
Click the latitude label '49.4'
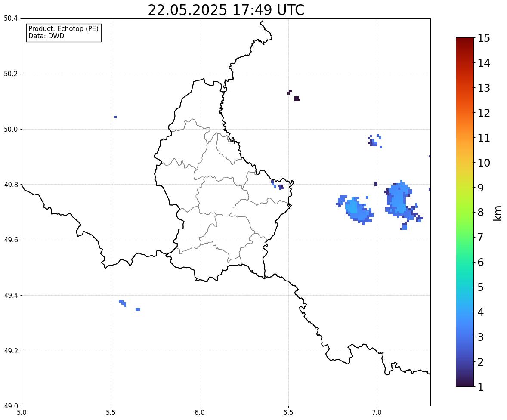(10, 295)
